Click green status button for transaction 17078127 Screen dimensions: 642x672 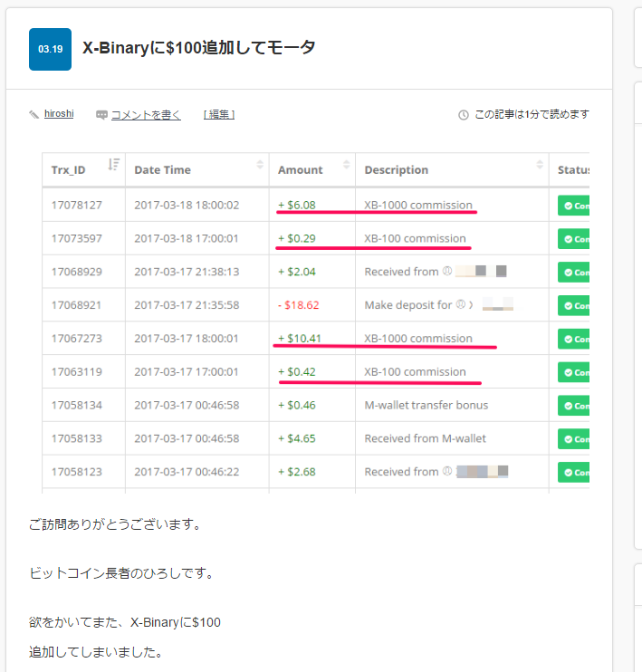573,206
